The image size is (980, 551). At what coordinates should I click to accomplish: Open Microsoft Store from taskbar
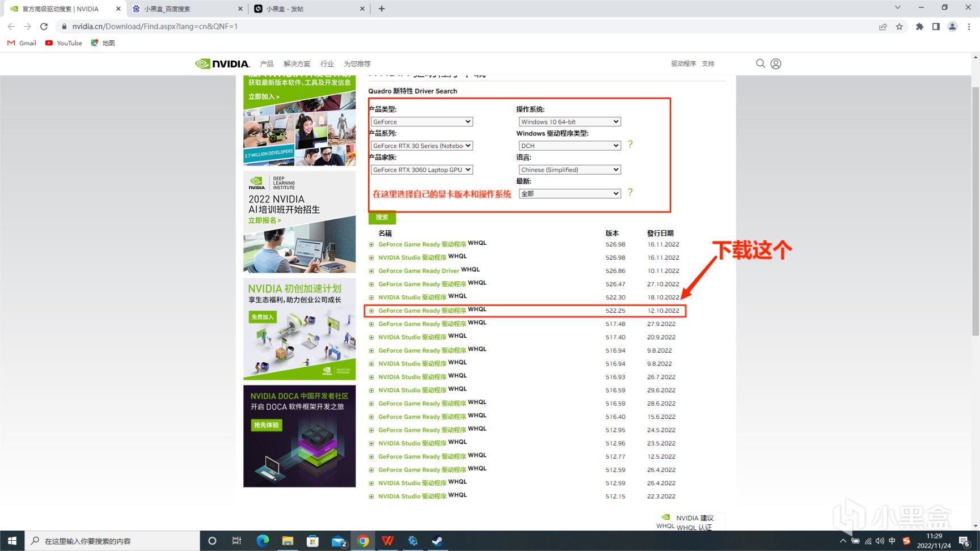coord(312,541)
